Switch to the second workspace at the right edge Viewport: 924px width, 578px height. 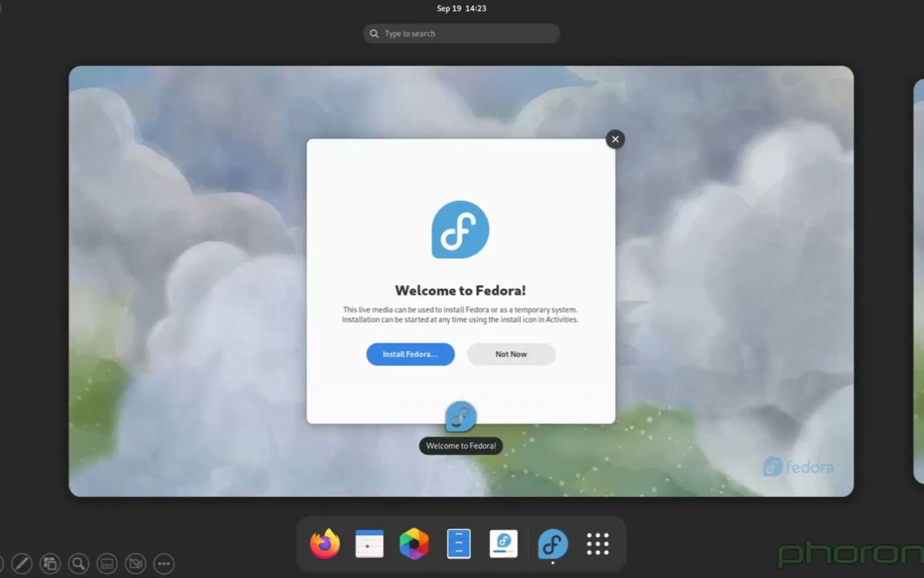[918, 281]
